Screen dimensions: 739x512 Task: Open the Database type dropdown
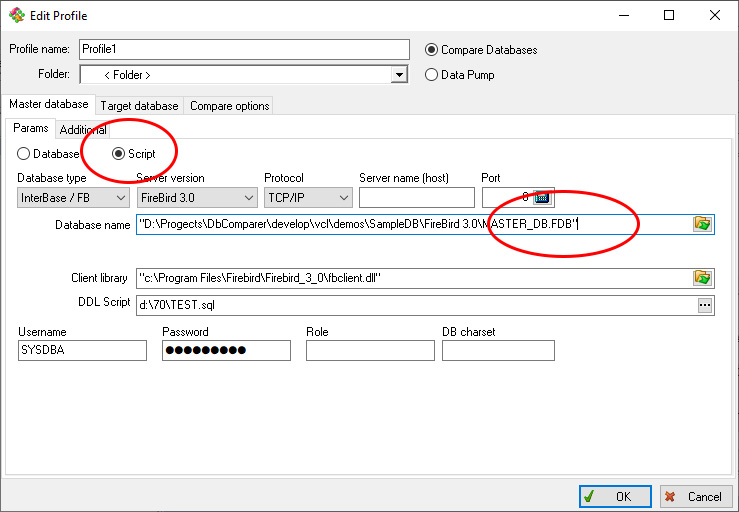click(x=121, y=198)
